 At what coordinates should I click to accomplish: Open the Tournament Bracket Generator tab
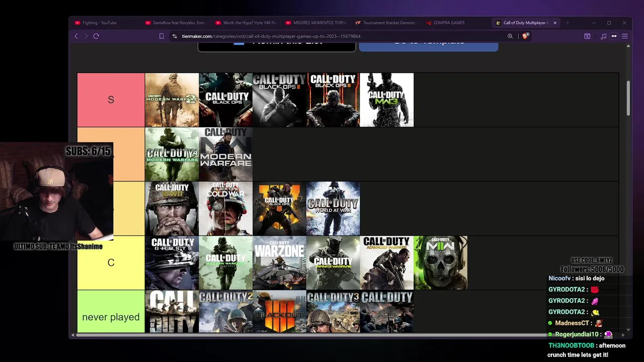(385, 23)
